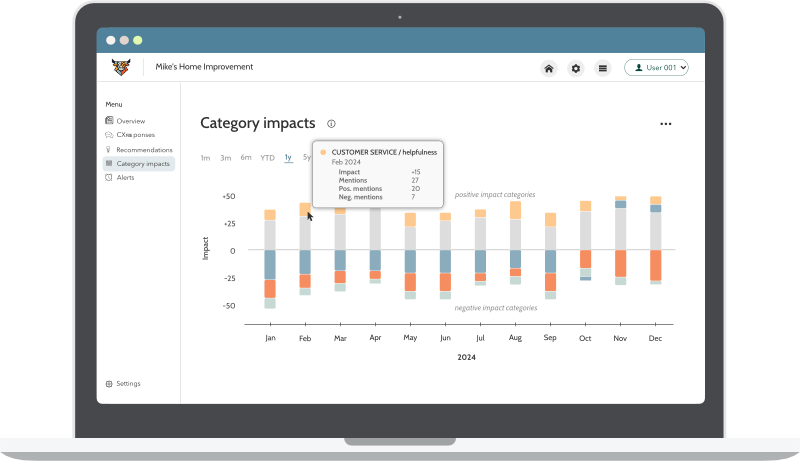
Task: Select the 1y time range
Action: tap(288, 158)
